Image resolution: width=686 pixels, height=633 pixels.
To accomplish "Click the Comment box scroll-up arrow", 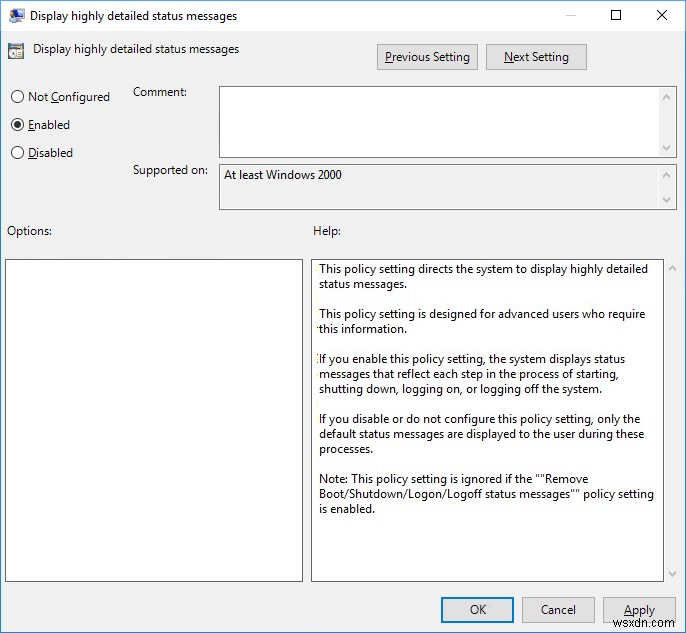I will (x=666, y=97).
